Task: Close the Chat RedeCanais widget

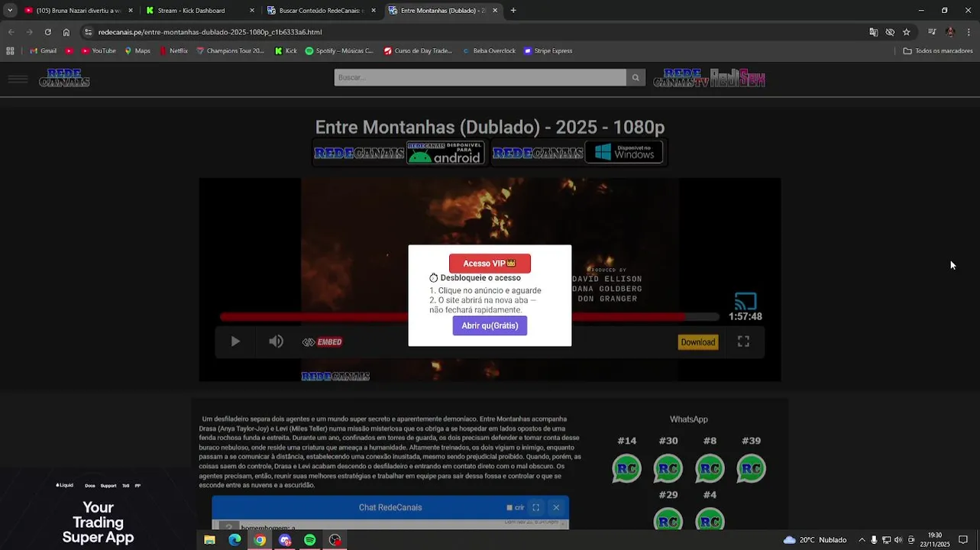Action: coord(556,507)
